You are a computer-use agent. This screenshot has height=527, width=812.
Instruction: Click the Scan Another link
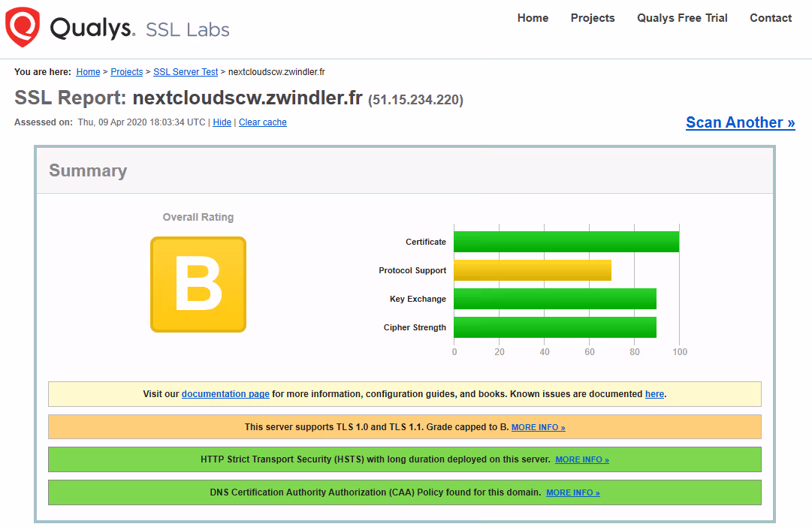coord(740,122)
